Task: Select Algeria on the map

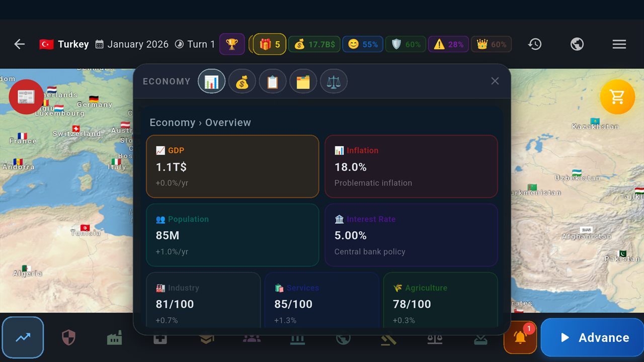Action: (x=27, y=271)
